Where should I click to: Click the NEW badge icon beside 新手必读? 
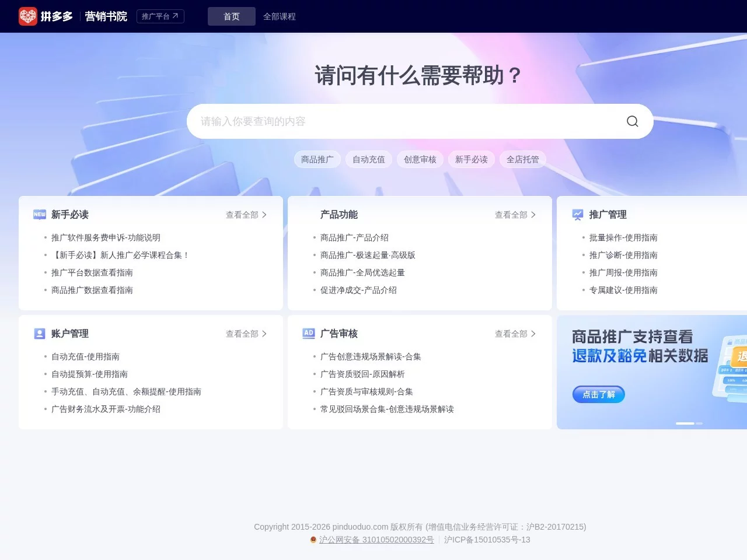click(x=39, y=214)
